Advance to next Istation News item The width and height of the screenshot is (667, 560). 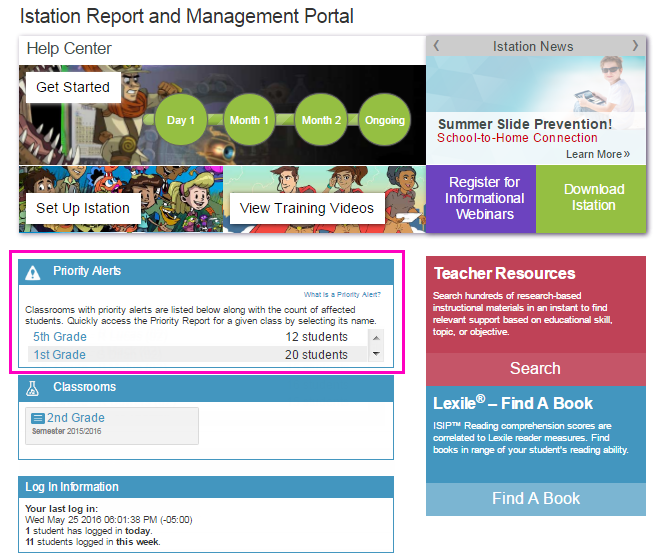tap(635, 46)
